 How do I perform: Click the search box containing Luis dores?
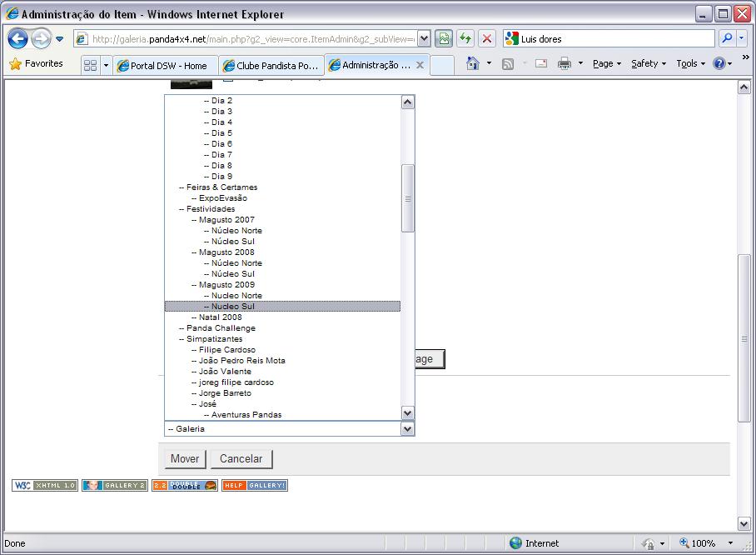click(x=609, y=39)
